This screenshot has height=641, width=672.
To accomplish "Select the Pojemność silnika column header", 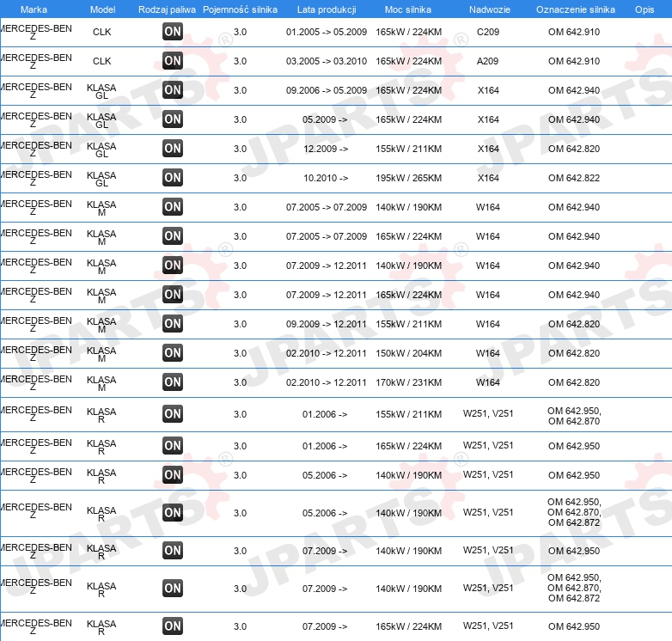I will click(240, 9).
